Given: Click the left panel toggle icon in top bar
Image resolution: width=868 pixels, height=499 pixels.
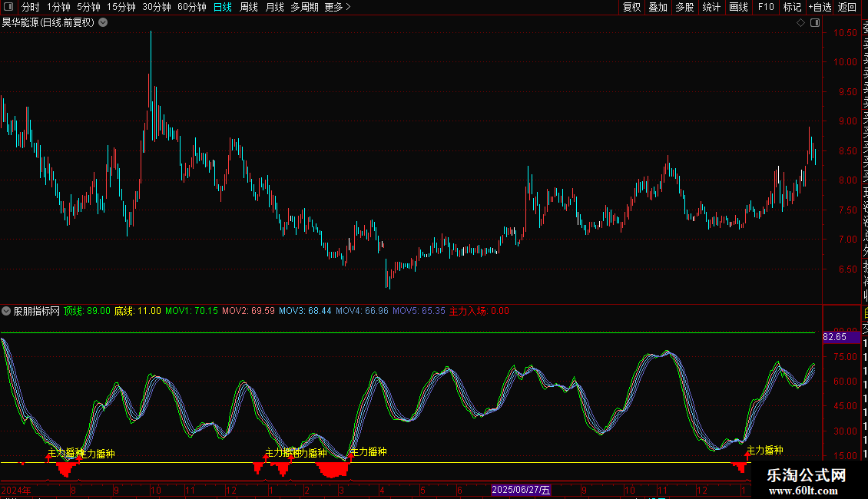Looking at the screenshot, I should tap(8, 7).
